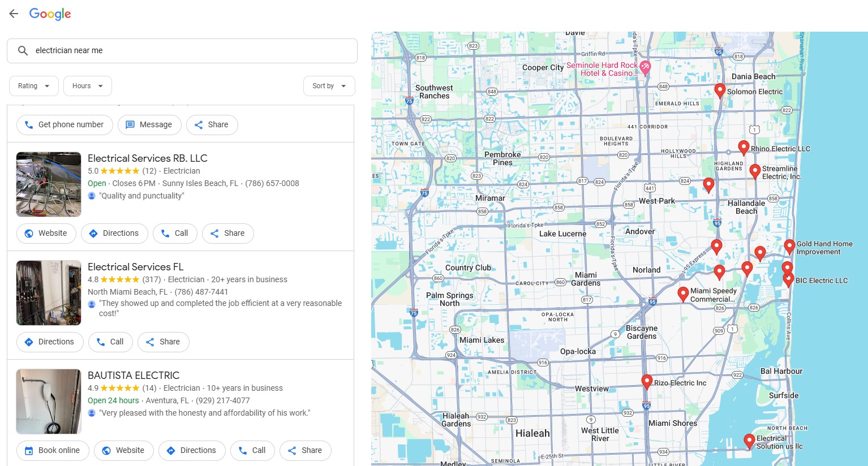Click the Surfside map label
868x466 pixels.
pyautogui.click(x=784, y=395)
